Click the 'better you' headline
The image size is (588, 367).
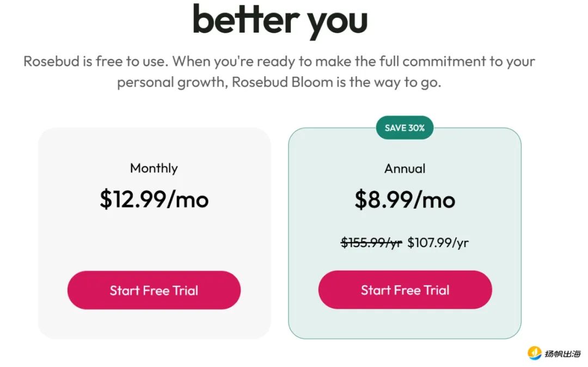tap(280, 21)
